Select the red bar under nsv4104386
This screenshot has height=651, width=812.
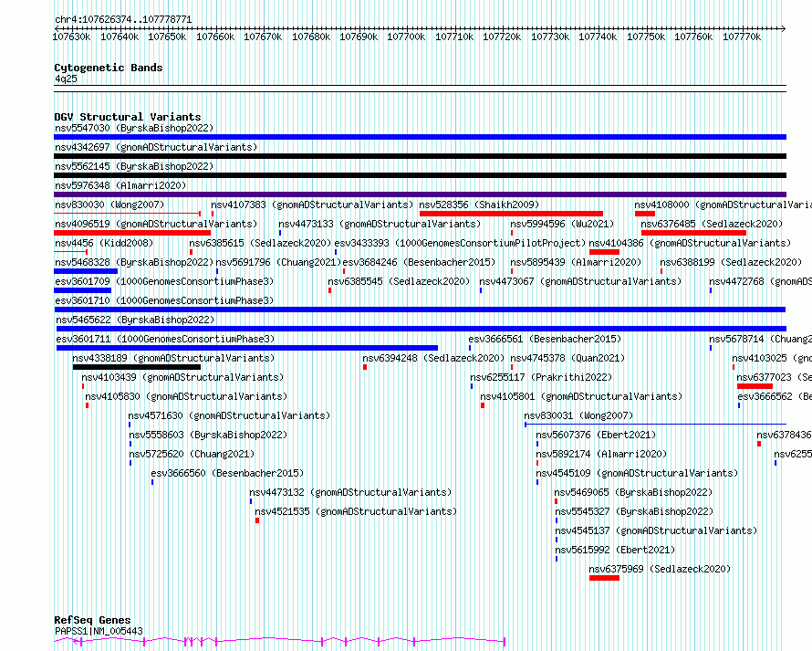[604, 252]
